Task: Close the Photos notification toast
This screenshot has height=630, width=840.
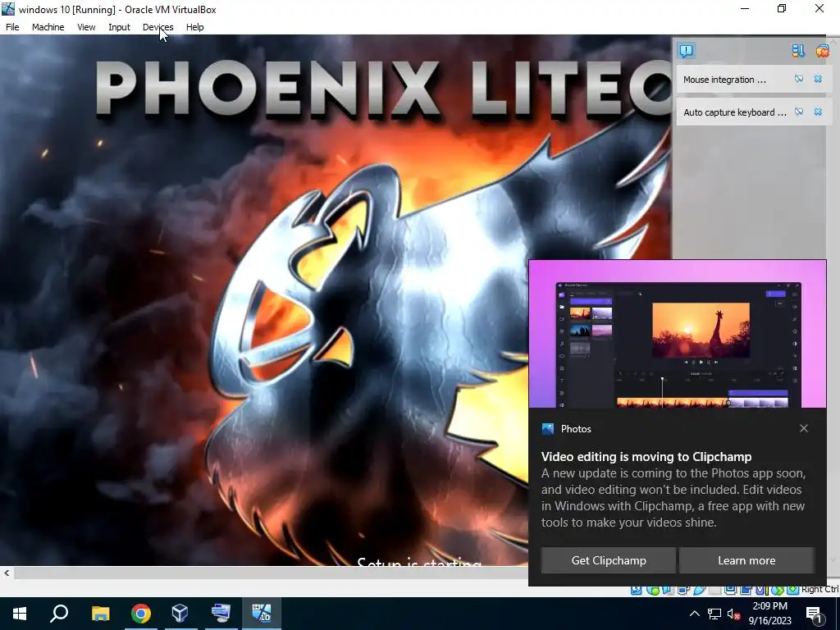Action: (x=804, y=428)
